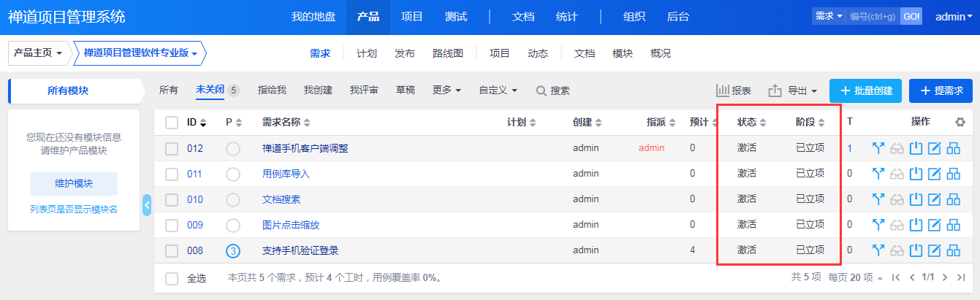Open 我的地盘 in the top navigation
This screenshot has height=300, width=980.
[314, 17]
